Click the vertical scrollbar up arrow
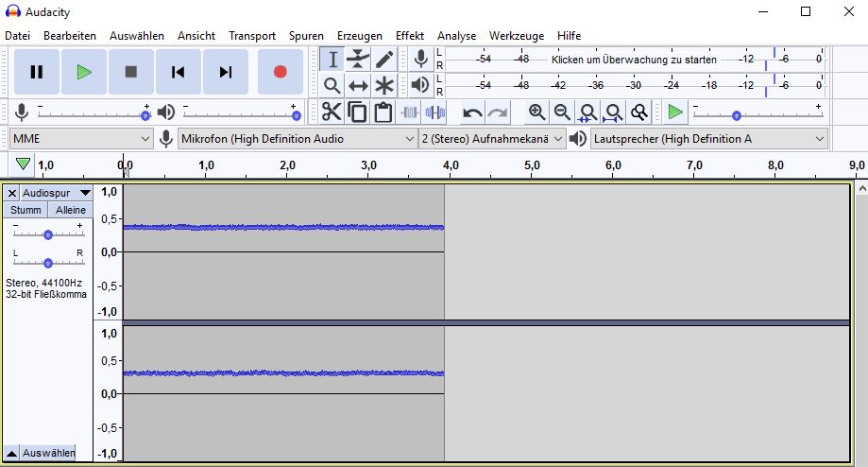 coord(862,189)
